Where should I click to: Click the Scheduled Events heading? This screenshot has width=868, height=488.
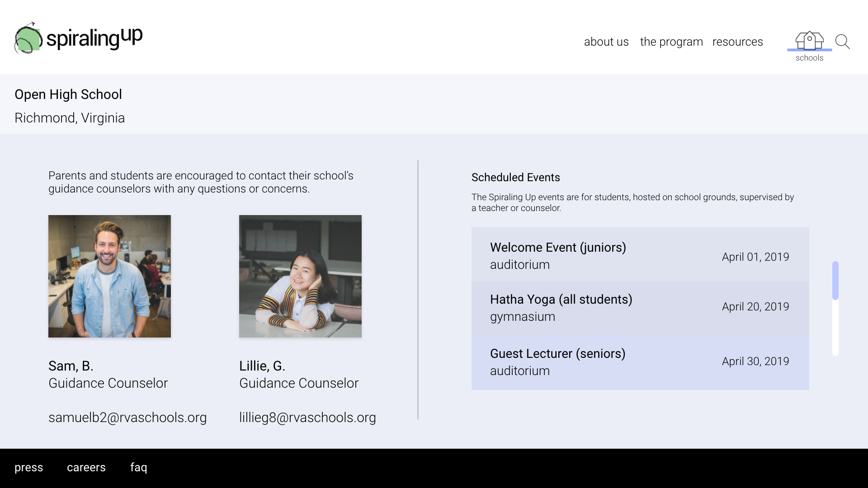pos(516,178)
